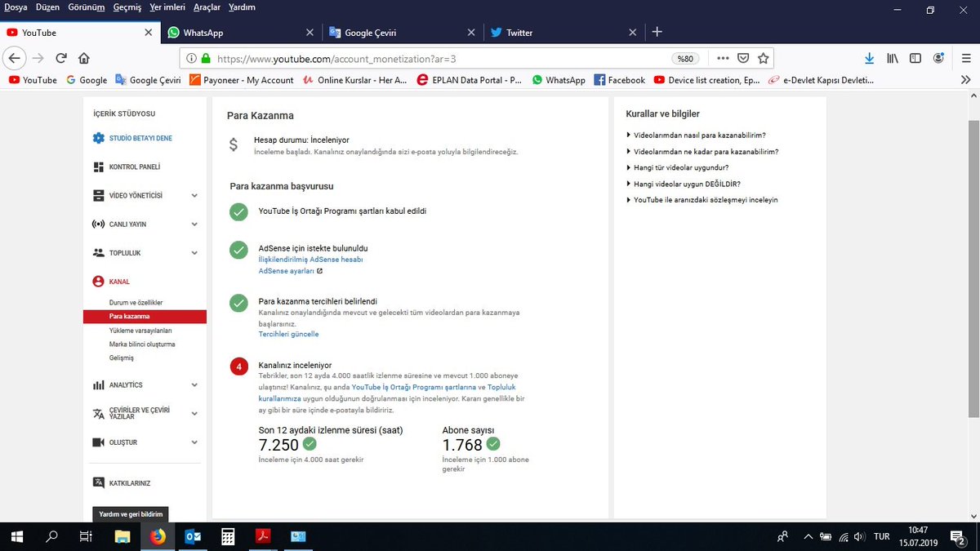Click the Tercihleri güncelle link
Screen dimensions: 980x551
click(288, 334)
